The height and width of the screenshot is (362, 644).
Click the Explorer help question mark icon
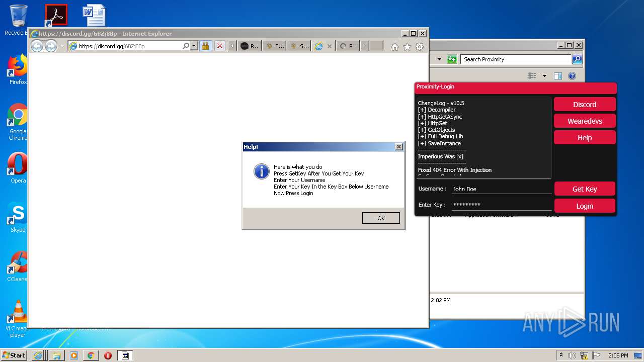point(572,76)
